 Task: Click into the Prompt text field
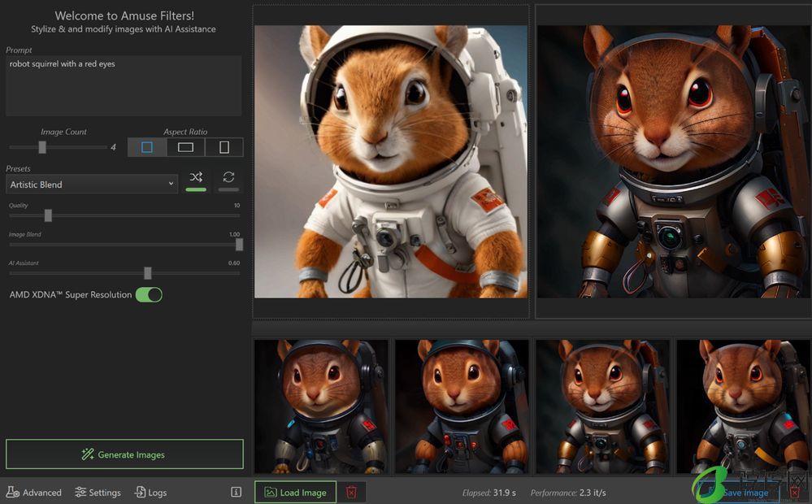pos(124,85)
